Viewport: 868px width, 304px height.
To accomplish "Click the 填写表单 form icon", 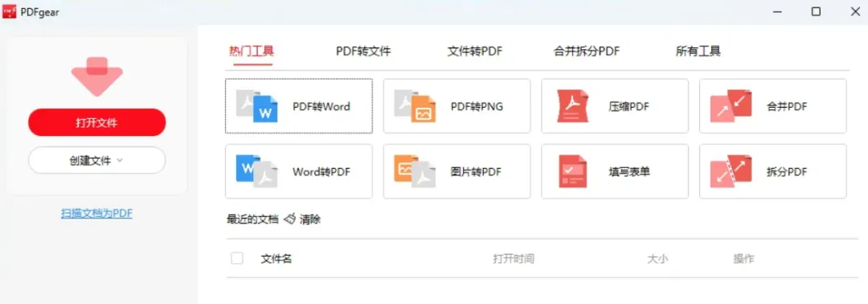I will click(x=572, y=171).
